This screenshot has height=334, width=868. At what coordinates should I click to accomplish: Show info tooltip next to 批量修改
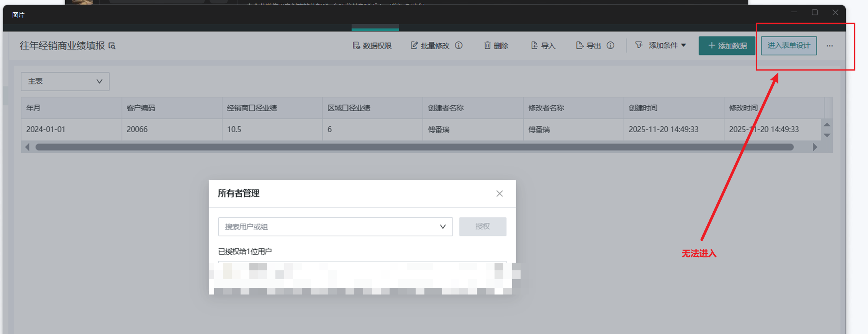pos(459,45)
